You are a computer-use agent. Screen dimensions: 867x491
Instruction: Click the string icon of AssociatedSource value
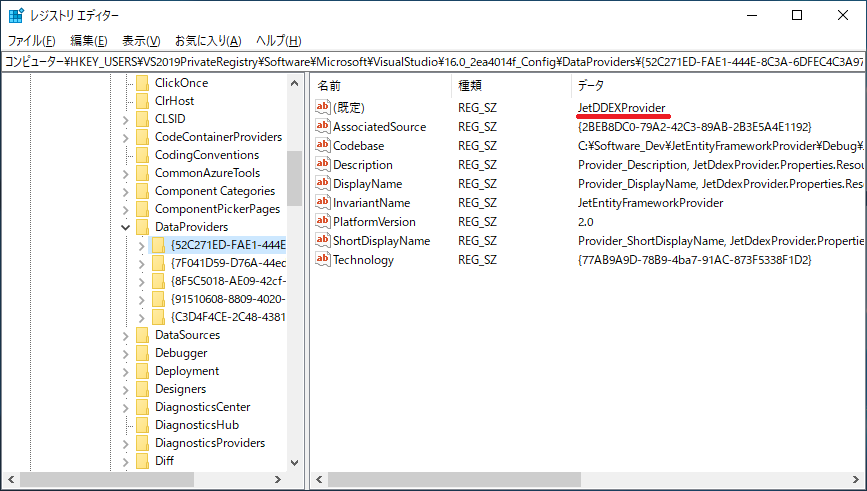[x=323, y=126]
